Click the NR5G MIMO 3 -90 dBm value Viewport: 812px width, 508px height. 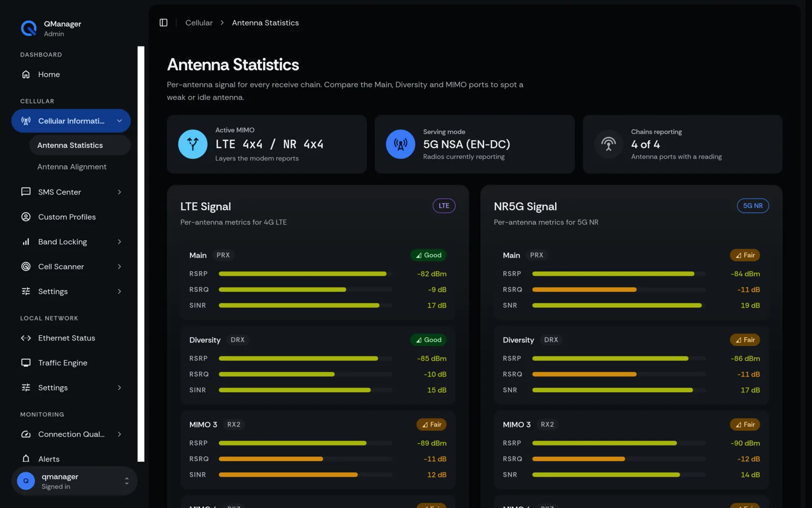[746, 443]
